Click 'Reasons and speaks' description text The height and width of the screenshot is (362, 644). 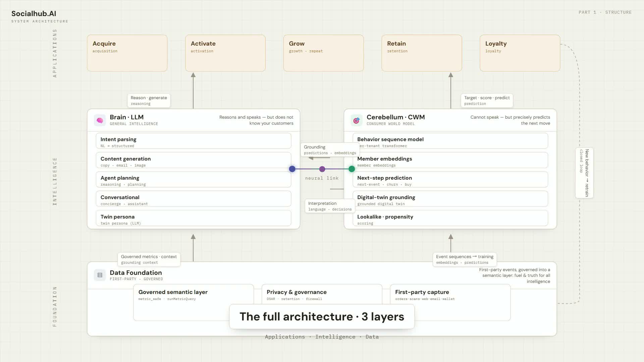(256, 120)
